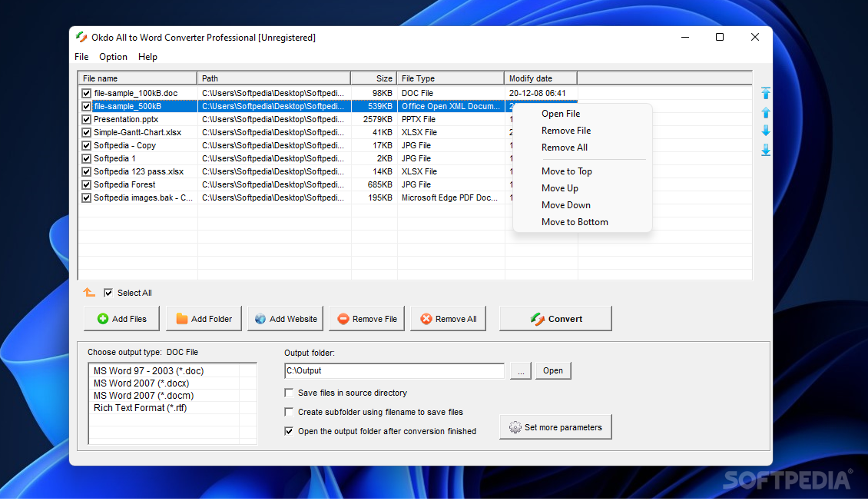Click the Add Files button
Viewport: 868px width, 501px height.
click(122, 319)
